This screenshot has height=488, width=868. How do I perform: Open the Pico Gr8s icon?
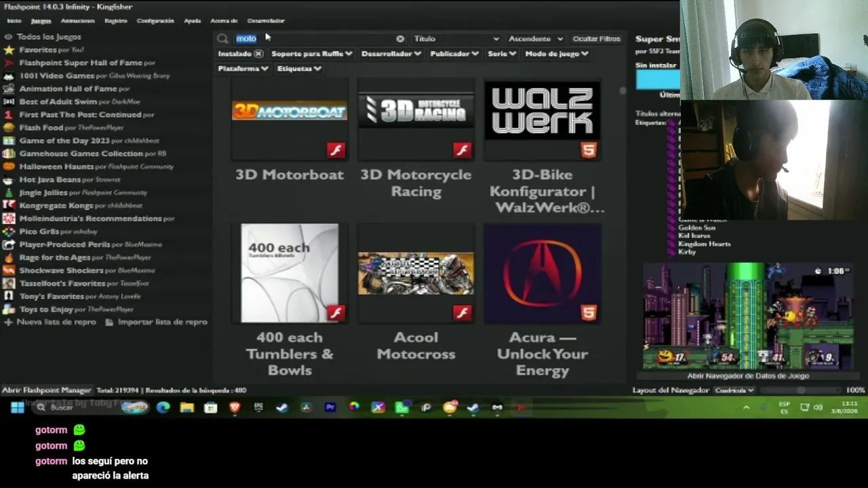(9, 231)
